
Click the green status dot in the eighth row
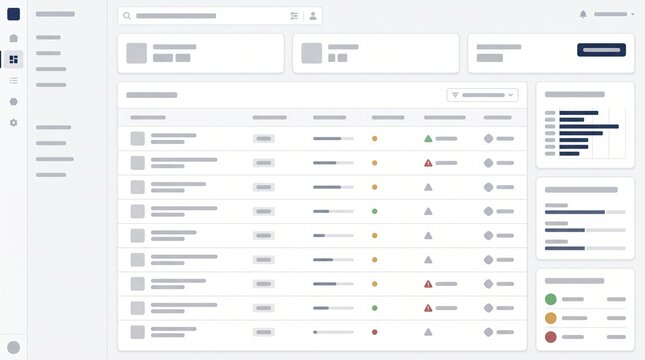374,308
